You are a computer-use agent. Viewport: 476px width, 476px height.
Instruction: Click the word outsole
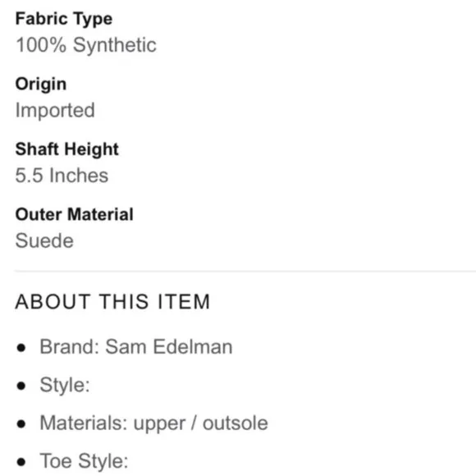point(236,423)
